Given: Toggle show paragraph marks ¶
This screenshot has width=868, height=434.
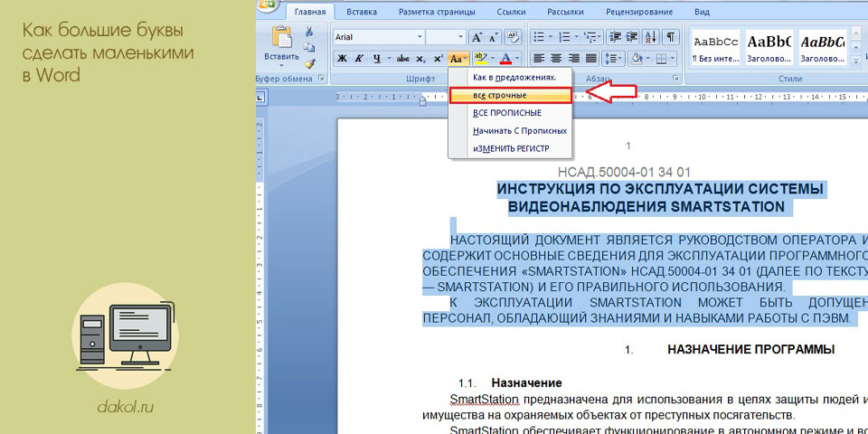Looking at the screenshot, I should point(670,37).
